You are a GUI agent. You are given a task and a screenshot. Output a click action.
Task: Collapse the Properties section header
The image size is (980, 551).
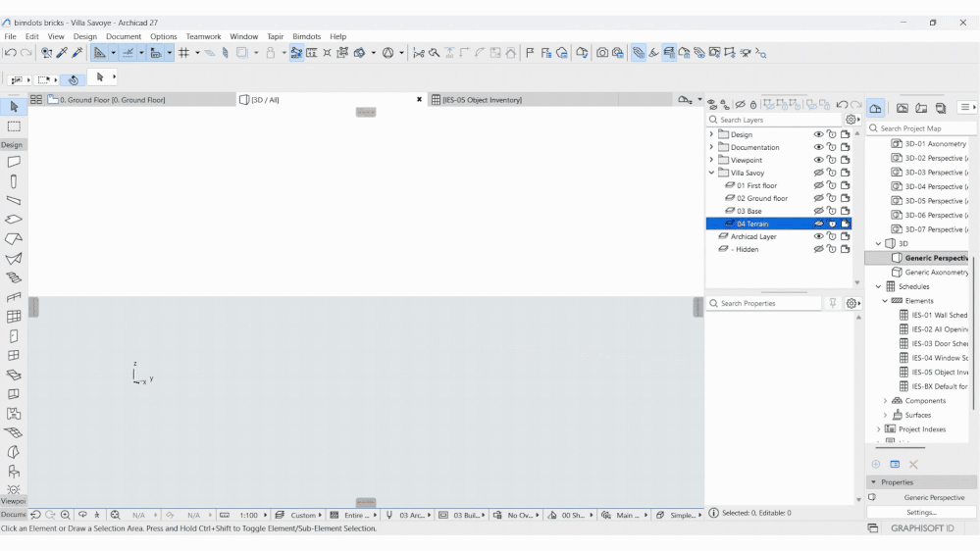[x=921, y=482]
